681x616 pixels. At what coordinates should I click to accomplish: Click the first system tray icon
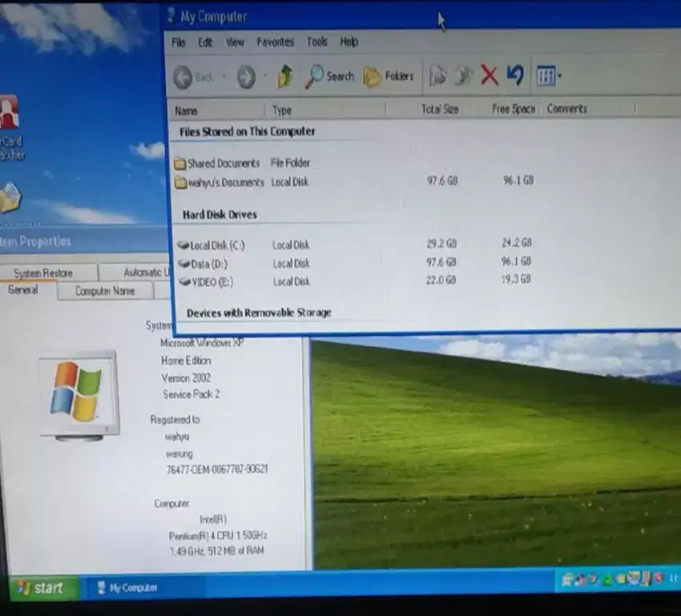pos(566,579)
